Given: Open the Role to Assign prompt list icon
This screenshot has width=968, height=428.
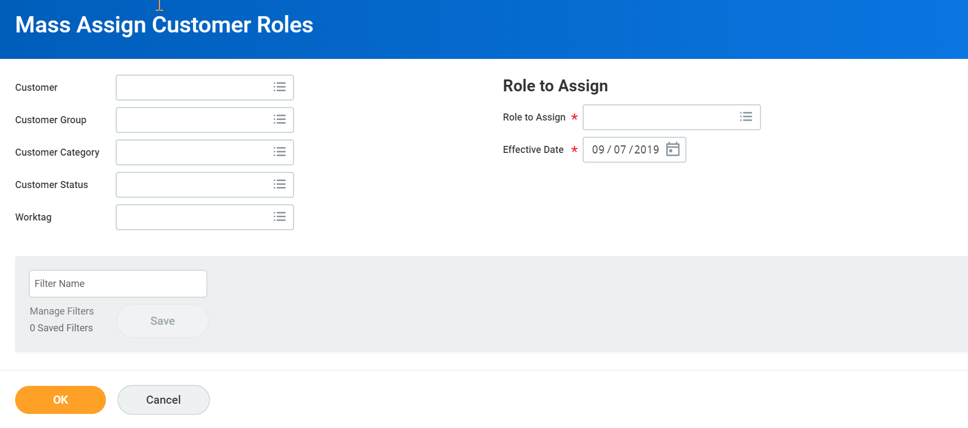Looking at the screenshot, I should click(x=746, y=117).
